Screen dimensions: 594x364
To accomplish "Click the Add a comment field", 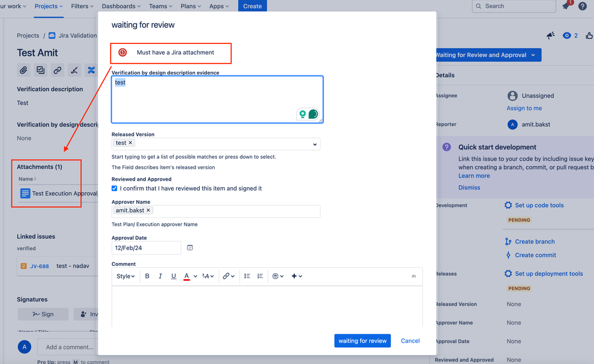I will point(68,347).
